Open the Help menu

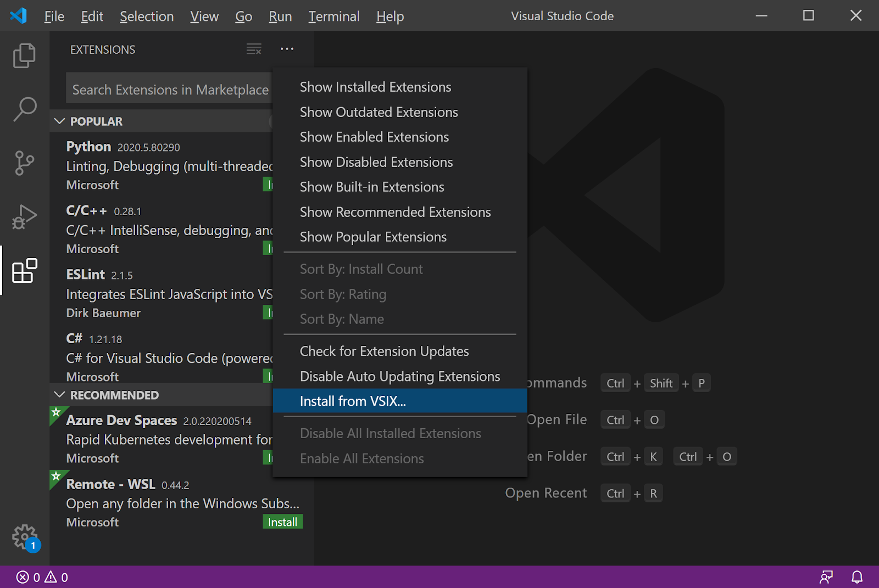pyautogui.click(x=390, y=16)
